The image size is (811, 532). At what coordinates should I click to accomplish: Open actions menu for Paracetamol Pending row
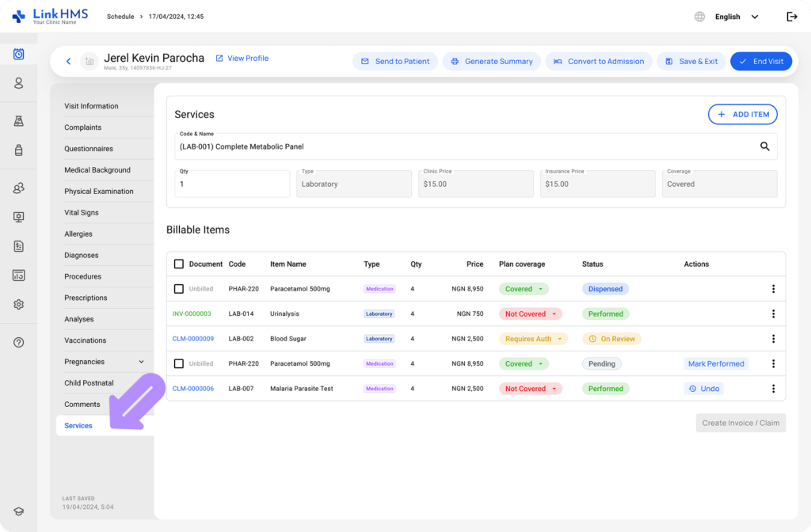point(773,363)
